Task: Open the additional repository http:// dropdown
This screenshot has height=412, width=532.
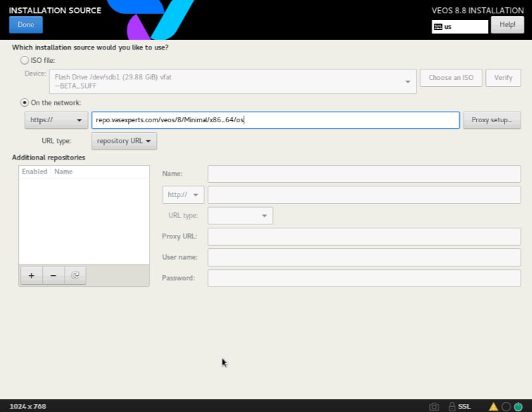Action: coord(183,195)
